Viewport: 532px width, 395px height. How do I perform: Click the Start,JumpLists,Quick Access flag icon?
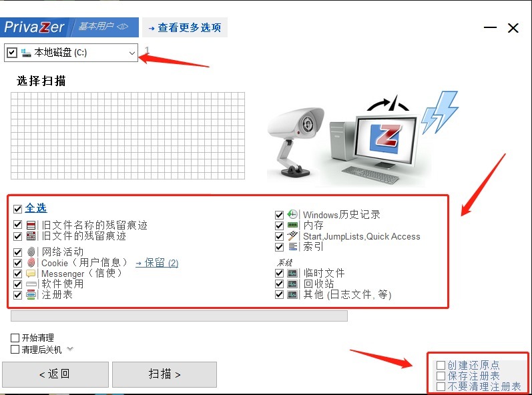coord(292,236)
